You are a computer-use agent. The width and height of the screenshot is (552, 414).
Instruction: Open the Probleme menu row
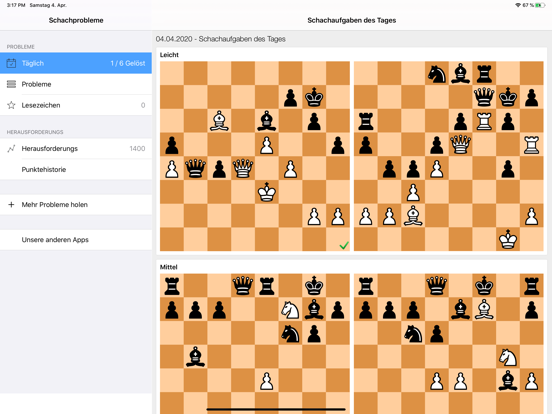[76, 84]
